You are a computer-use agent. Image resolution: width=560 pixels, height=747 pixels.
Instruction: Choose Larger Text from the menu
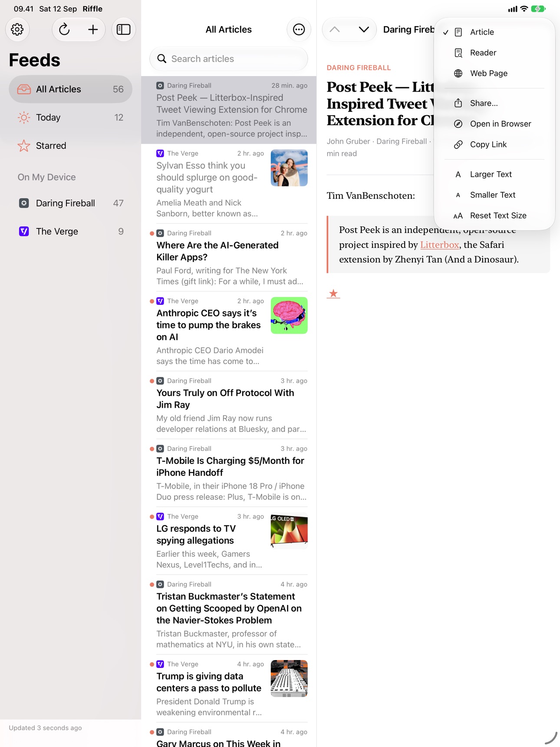tap(494, 174)
